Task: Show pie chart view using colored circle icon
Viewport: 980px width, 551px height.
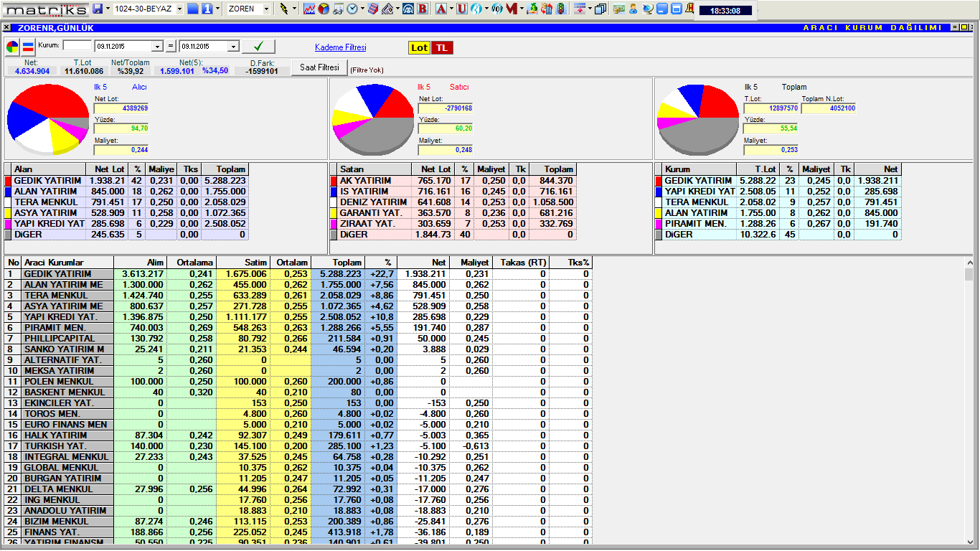Action: pyautogui.click(x=13, y=47)
